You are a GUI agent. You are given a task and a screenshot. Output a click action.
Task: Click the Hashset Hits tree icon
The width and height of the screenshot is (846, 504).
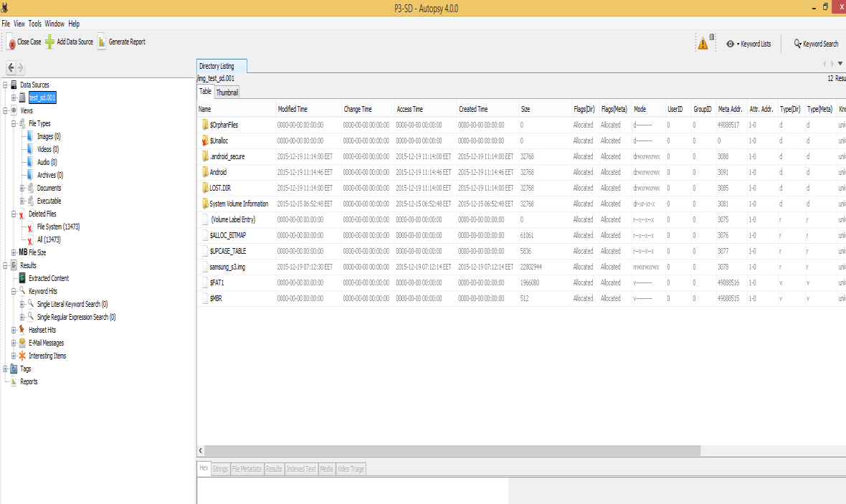click(x=22, y=330)
